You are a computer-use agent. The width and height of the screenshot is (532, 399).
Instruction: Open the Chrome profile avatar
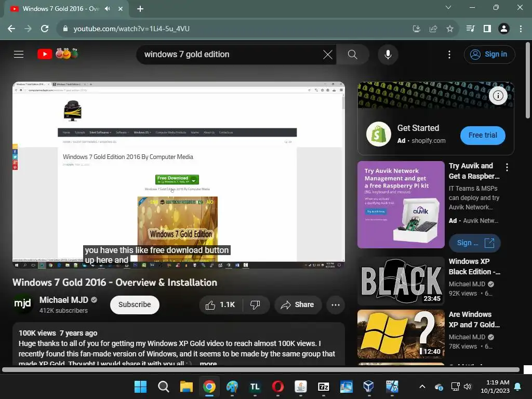pos(504,29)
